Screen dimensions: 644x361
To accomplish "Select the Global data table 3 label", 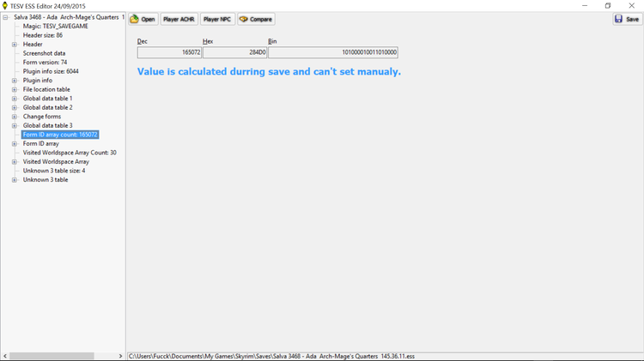I will pyautogui.click(x=47, y=125).
